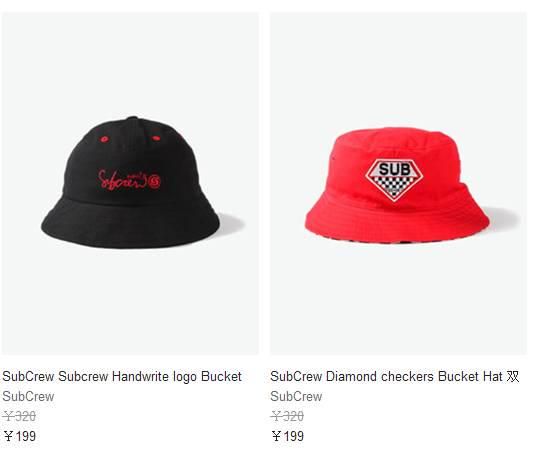The width and height of the screenshot is (534, 458).
Task: Click the SUB diamond checkered patch
Action: coord(394,179)
